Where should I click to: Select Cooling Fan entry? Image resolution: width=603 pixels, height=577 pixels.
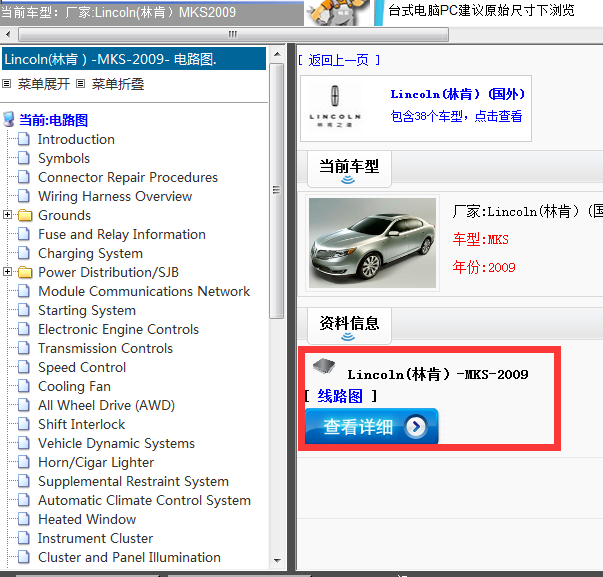74,386
